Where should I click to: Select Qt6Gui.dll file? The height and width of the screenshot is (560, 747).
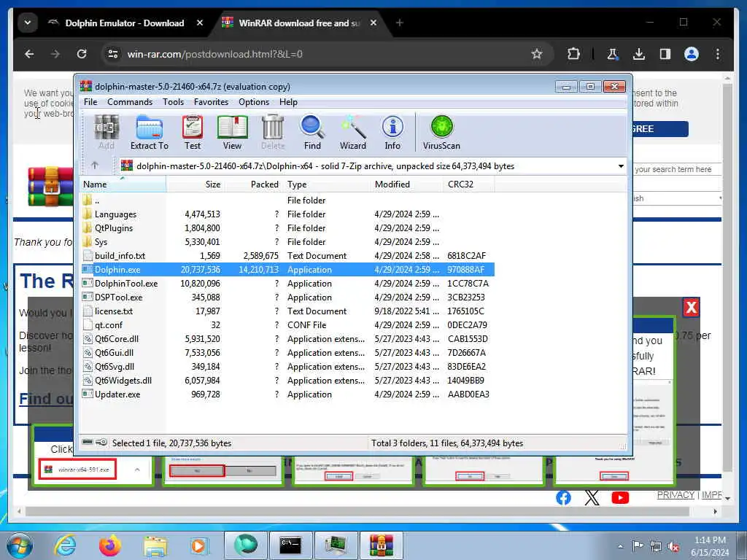coord(287,352)
